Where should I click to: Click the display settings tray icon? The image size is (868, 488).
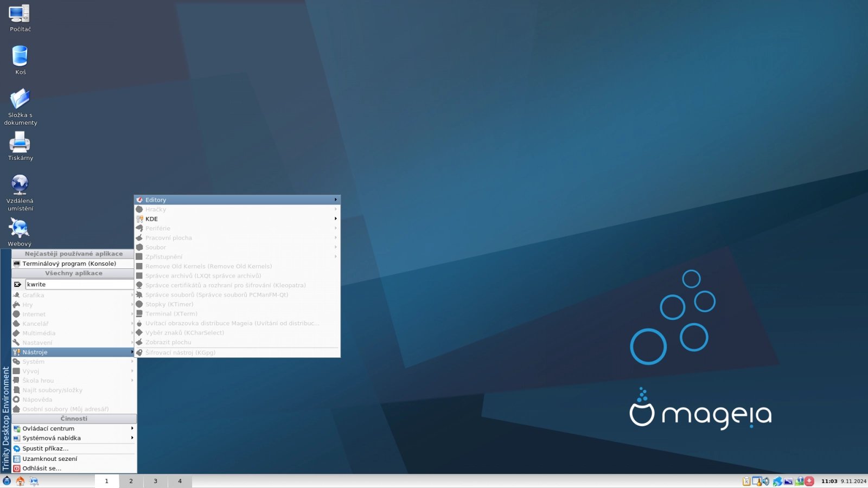788,481
